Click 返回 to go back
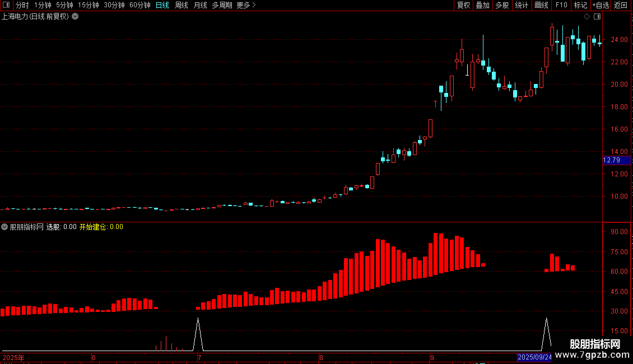The width and height of the screenshot is (633, 364). (621, 5)
